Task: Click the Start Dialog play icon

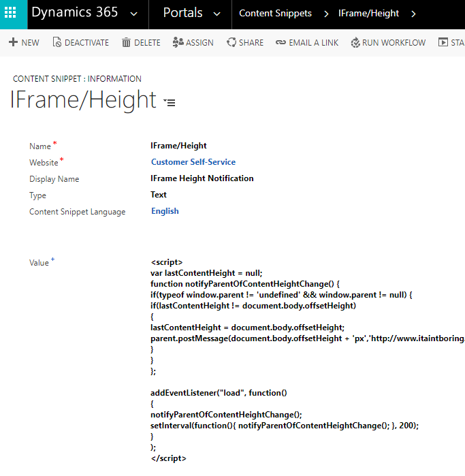Action: (443, 42)
